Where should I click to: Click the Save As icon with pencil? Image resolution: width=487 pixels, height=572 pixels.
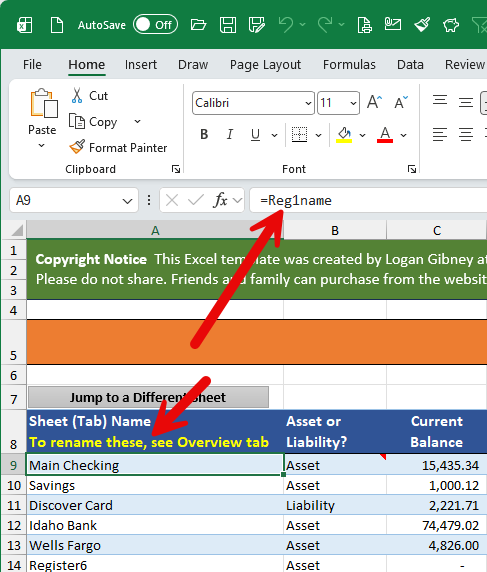(x=257, y=25)
